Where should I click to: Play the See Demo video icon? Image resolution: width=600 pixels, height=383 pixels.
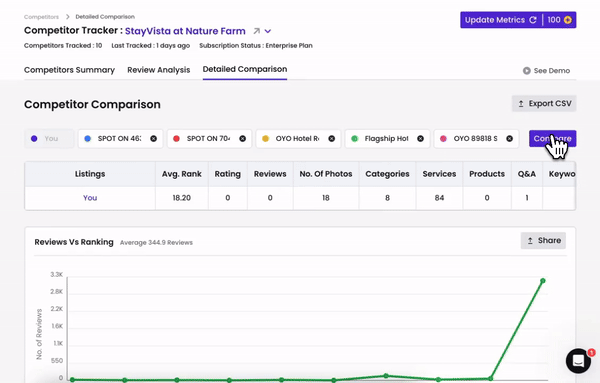[x=527, y=71]
